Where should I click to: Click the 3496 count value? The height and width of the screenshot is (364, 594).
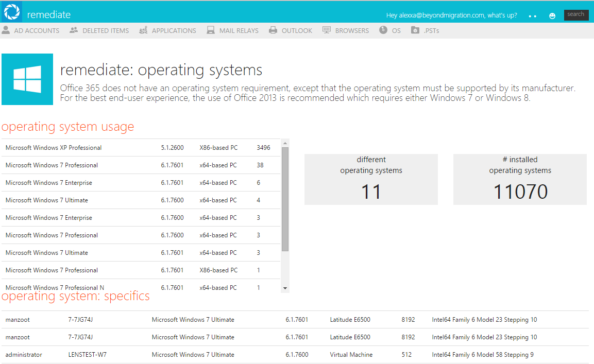click(263, 148)
